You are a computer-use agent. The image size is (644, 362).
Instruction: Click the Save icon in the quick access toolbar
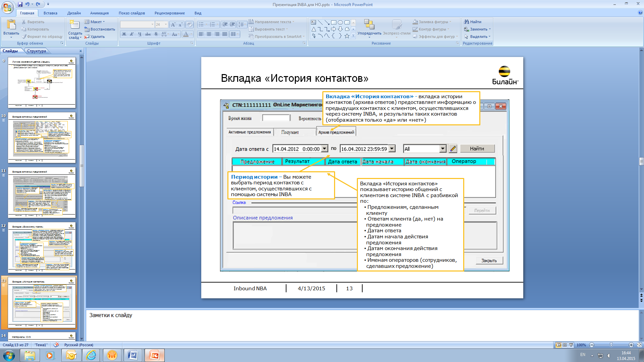click(x=20, y=4)
